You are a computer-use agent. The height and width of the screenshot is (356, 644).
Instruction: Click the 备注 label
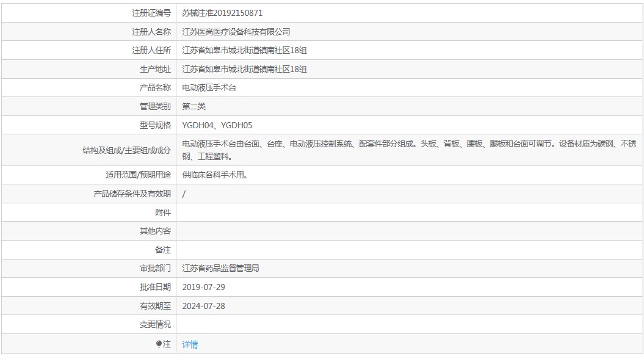[163, 250]
